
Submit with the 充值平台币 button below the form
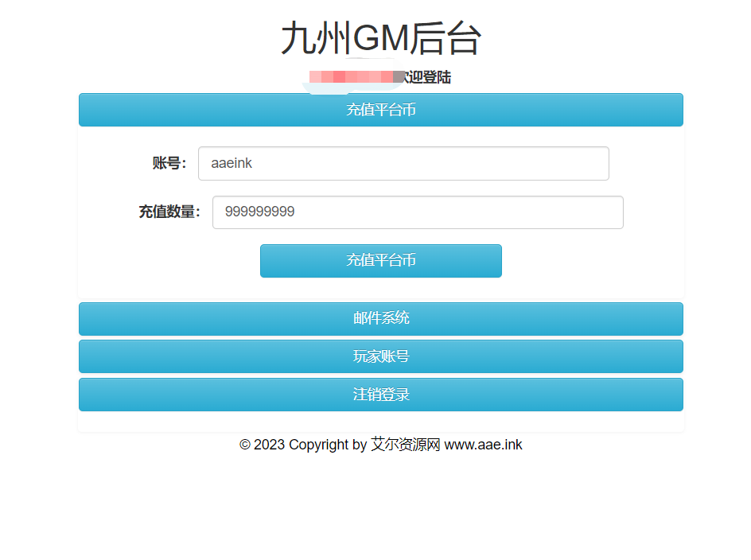point(381,261)
